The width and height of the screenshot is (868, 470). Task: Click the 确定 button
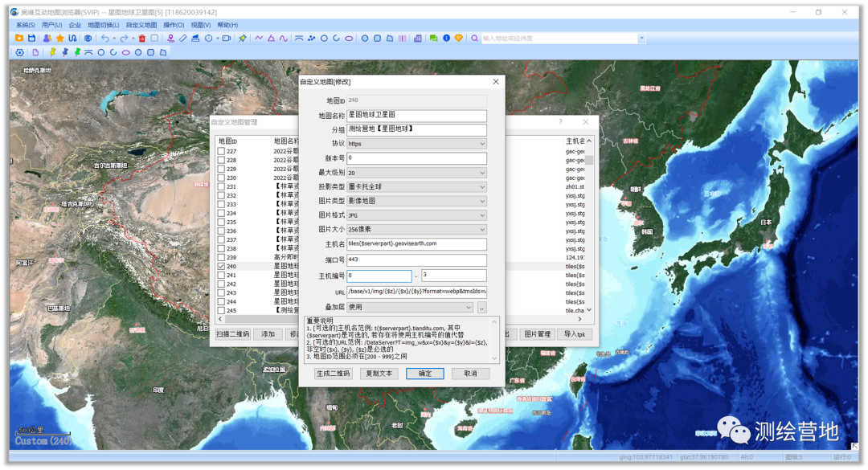pyautogui.click(x=425, y=374)
